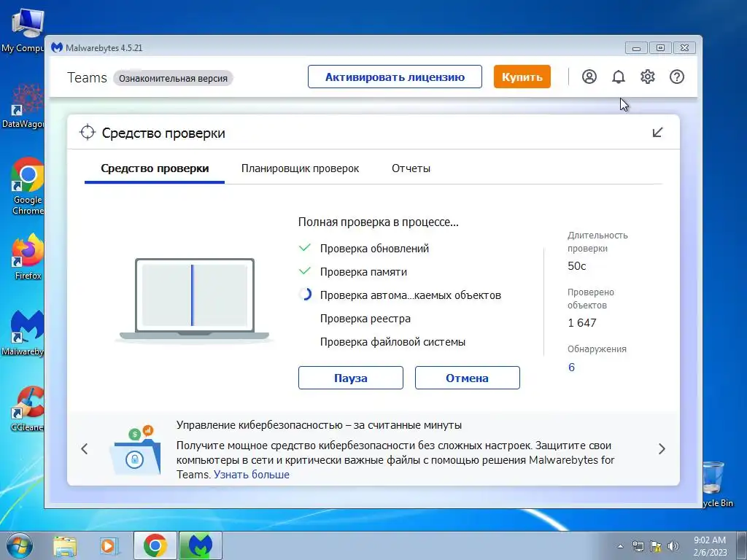Select the Google Chrome desktop shortcut
Viewport: 747px width, 560px height.
coord(27,187)
